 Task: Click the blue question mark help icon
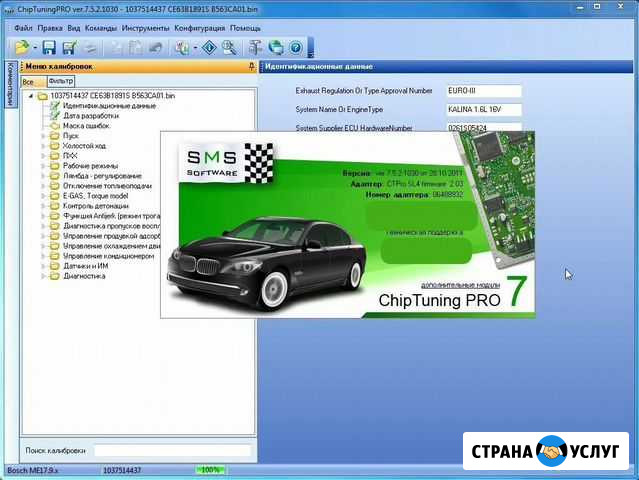point(296,48)
